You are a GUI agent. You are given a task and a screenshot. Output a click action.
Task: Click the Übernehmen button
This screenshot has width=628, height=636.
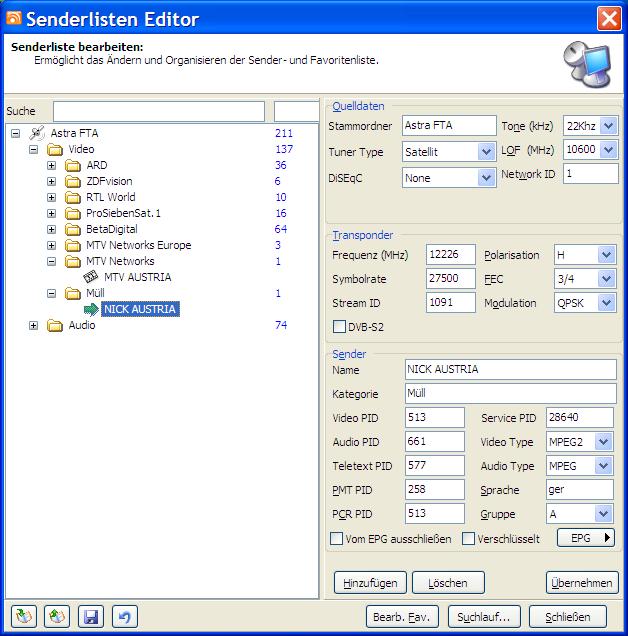pyautogui.click(x=581, y=582)
